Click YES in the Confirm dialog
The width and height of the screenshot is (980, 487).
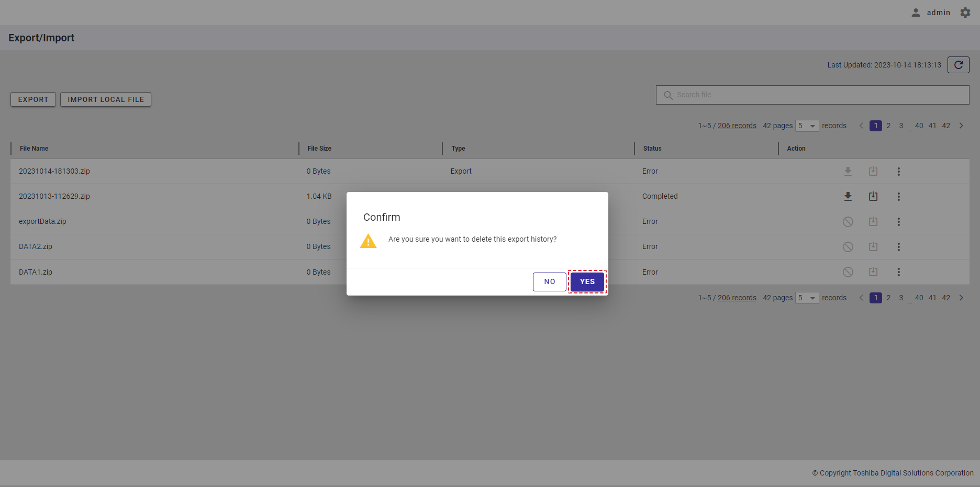tap(587, 281)
